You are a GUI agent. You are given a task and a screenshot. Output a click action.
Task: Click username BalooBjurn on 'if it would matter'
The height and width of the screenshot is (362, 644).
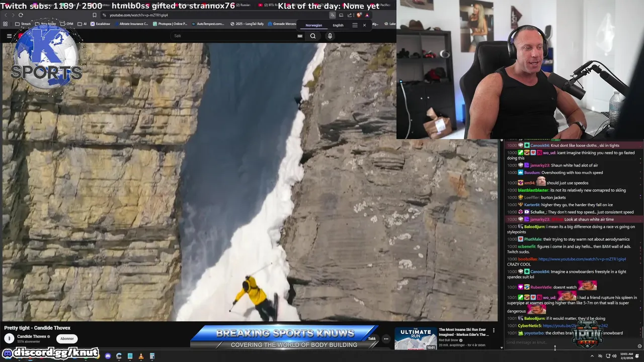click(534, 318)
